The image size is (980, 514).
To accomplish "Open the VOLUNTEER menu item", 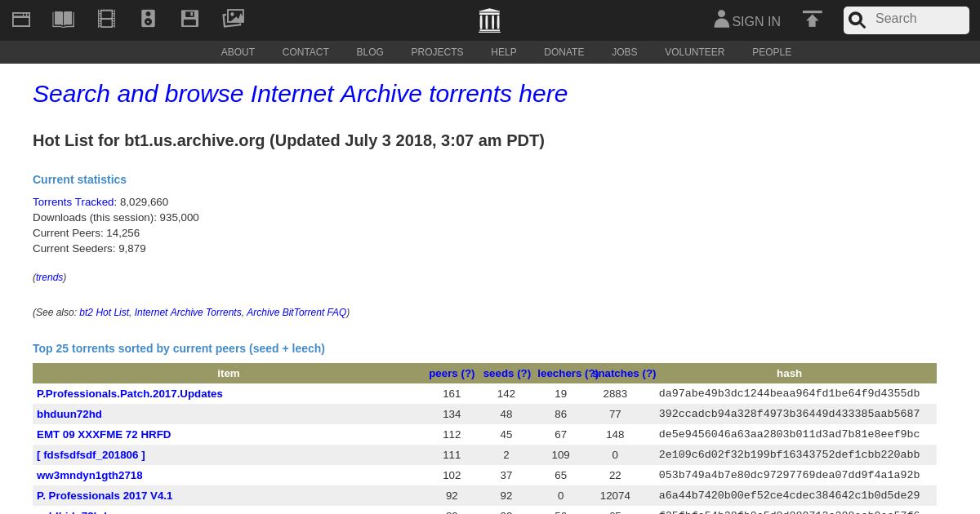I will 695,52.
